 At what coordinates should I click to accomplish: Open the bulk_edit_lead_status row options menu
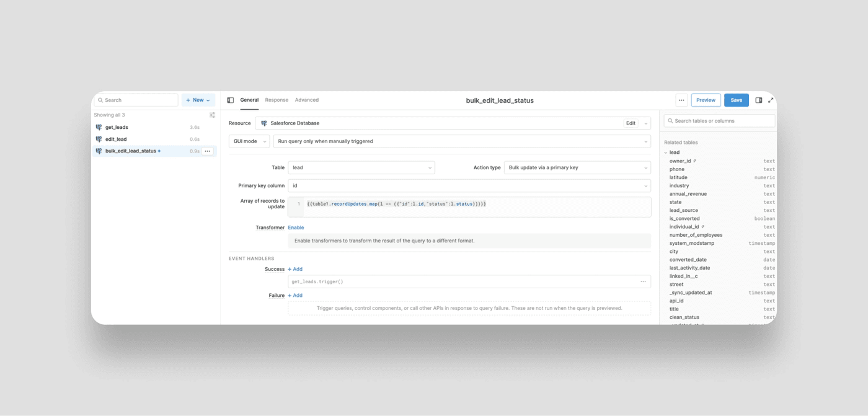208,151
